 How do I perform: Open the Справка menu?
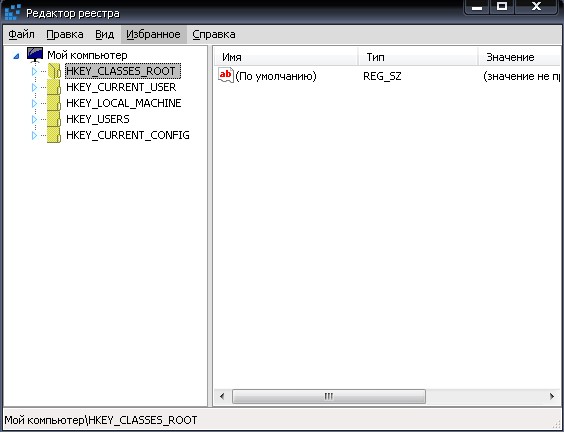pyautogui.click(x=214, y=35)
